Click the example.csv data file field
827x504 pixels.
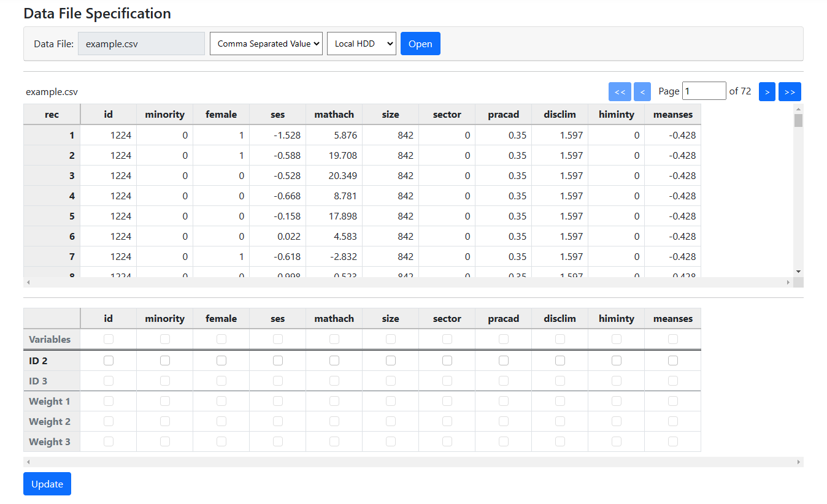click(141, 44)
